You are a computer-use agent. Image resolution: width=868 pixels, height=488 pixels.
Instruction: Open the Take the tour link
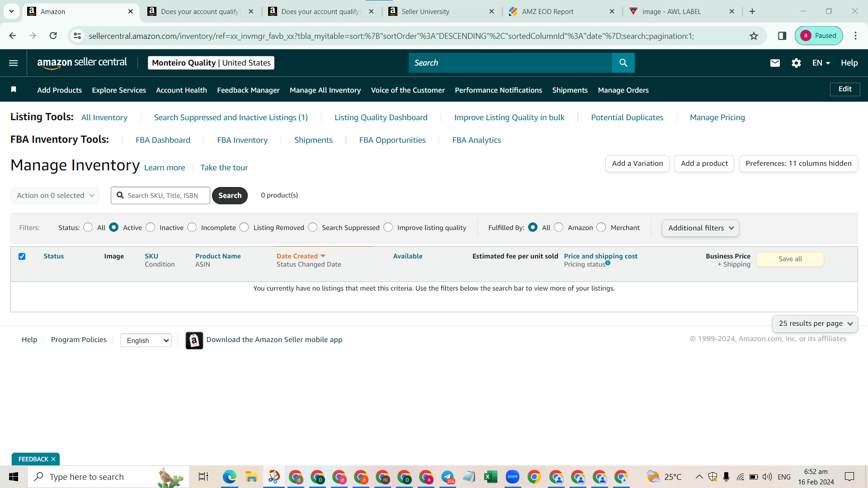coord(224,168)
